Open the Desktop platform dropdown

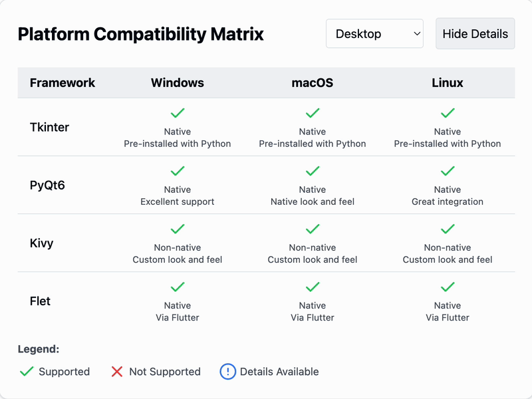tap(374, 34)
